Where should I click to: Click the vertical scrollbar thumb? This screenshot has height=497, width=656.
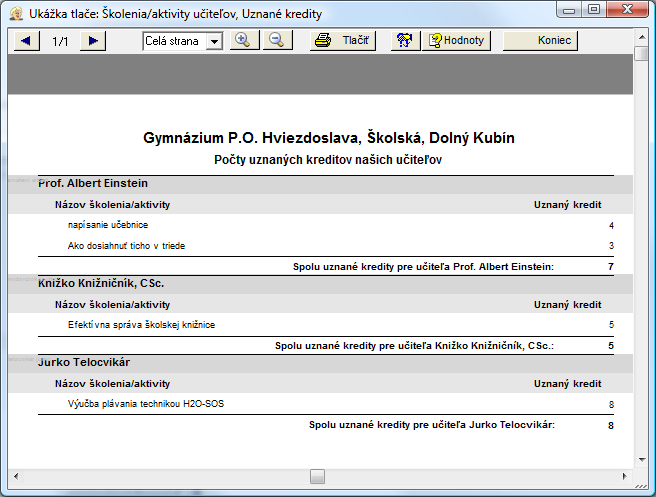tap(641, 54)
